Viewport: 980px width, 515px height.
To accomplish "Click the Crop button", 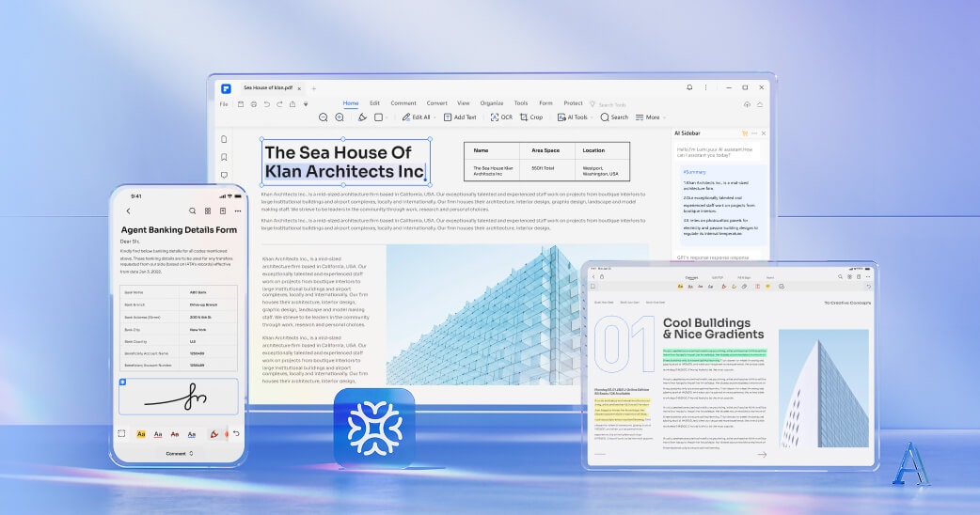I will click(x=531, y=117).
